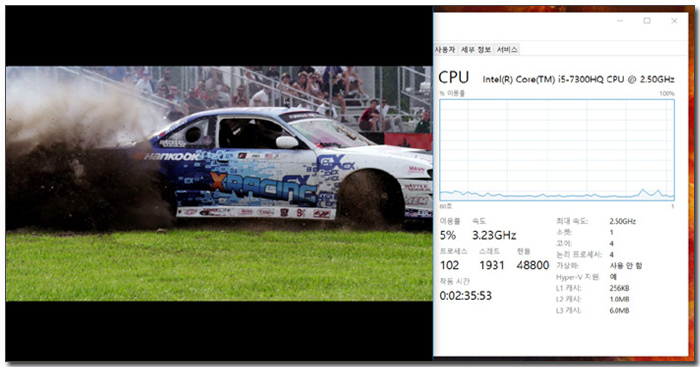Click the 5% utilization value

[x=448, y=235]
